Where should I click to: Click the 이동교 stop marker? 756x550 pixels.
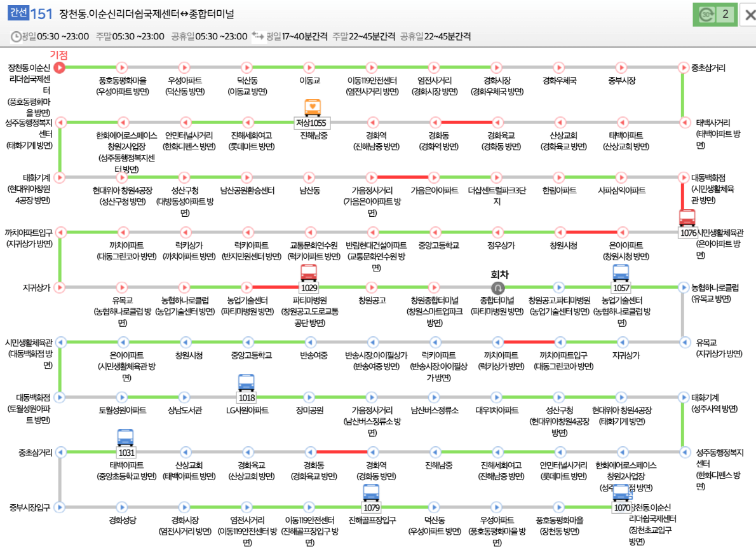tap(309, 67)
